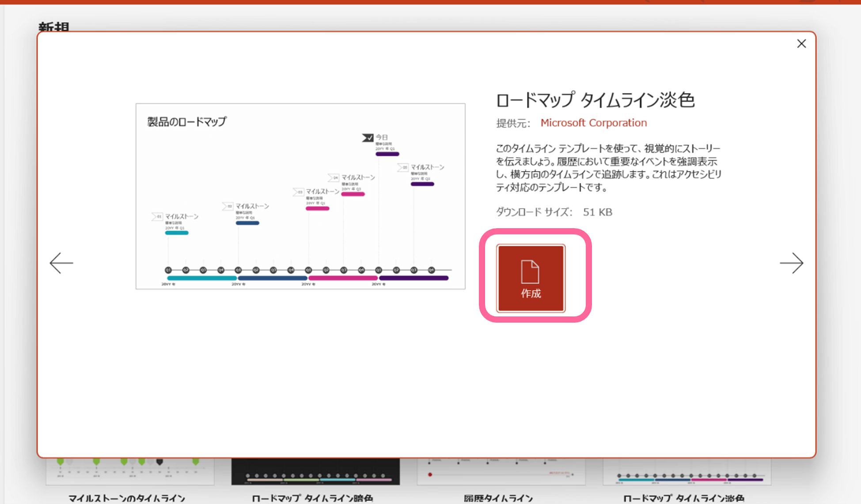This screenshot has height=504, width=861.
Task: Click the 新規 page heading
Action: pos(54,27)
